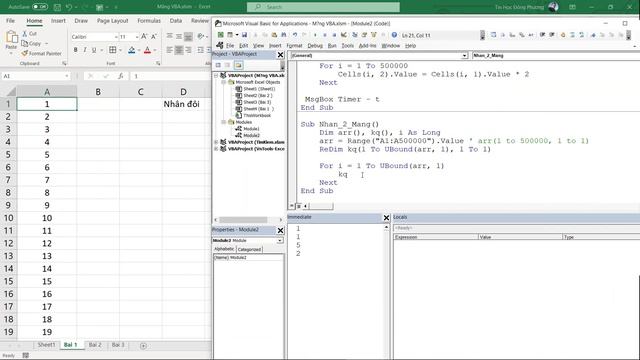Screen dimensions: 640x360
Task: Close the Properties - Module2 pane
Action: (280, 231)
